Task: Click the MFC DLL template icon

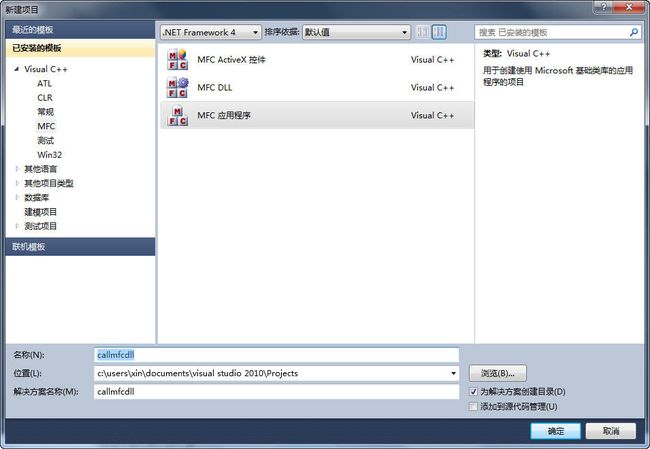Action: [177, 87]
